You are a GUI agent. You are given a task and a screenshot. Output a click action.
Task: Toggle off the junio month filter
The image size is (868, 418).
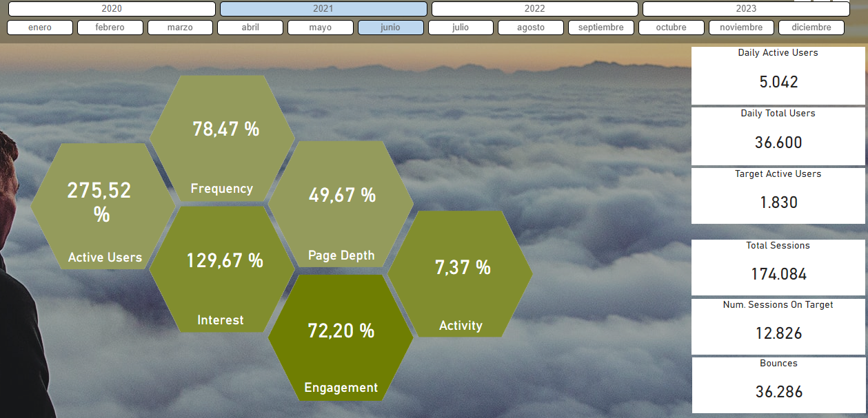pyautogui.click(x=390, y=28)
